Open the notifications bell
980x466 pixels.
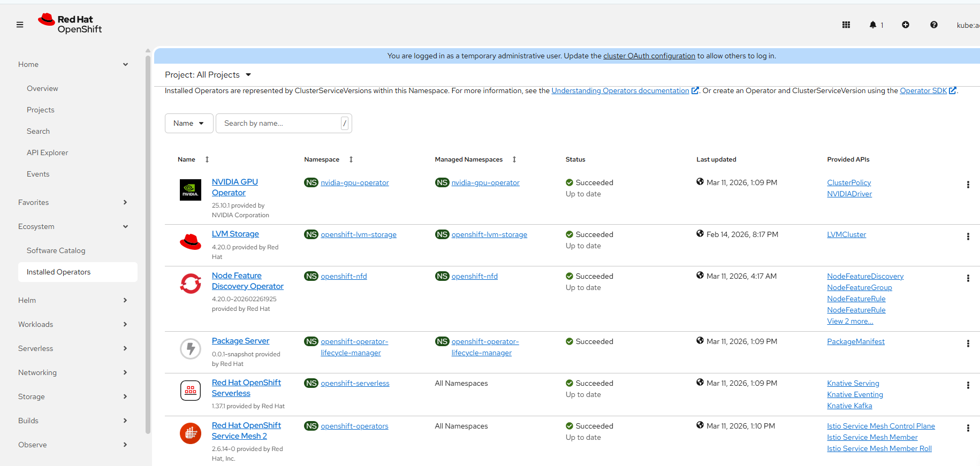pyautogui.click(x=873, y=25)
